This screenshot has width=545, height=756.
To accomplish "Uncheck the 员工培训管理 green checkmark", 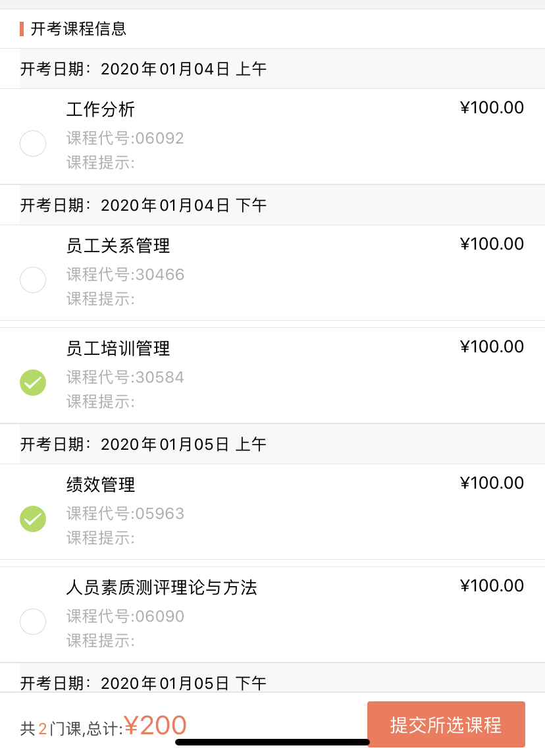I will coord(33,383).
